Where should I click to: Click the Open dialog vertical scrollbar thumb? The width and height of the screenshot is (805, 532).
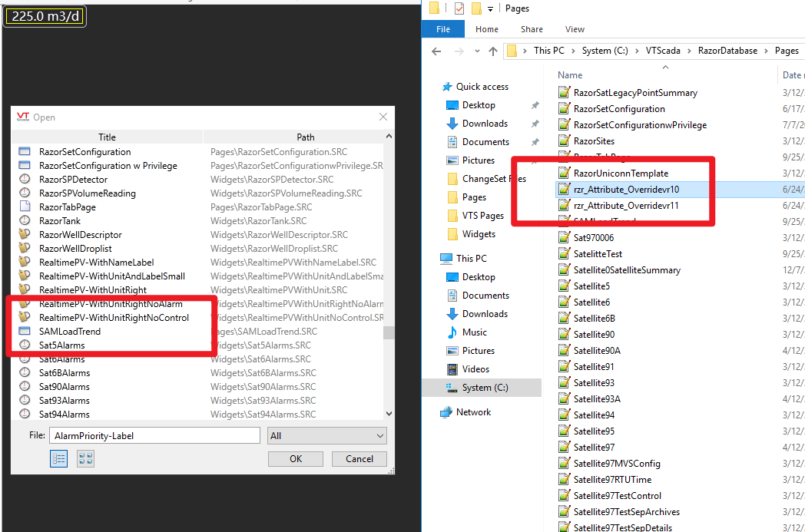(389, 332)
